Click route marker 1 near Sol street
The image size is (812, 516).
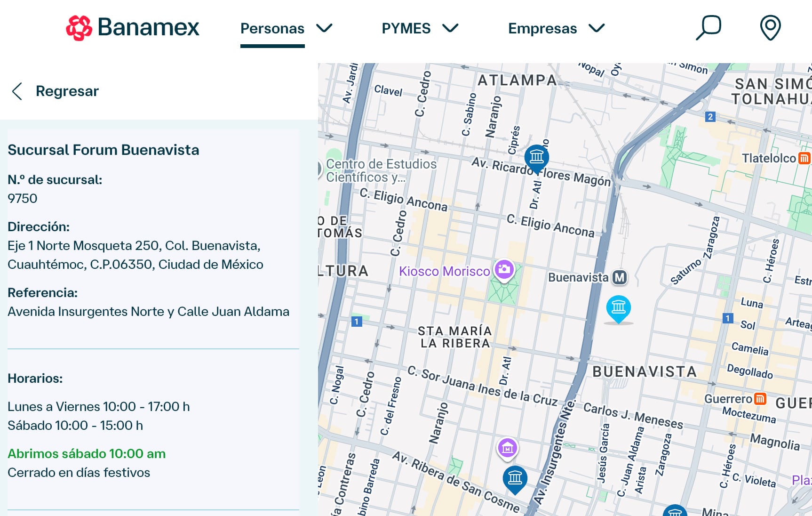click(728, 318)
